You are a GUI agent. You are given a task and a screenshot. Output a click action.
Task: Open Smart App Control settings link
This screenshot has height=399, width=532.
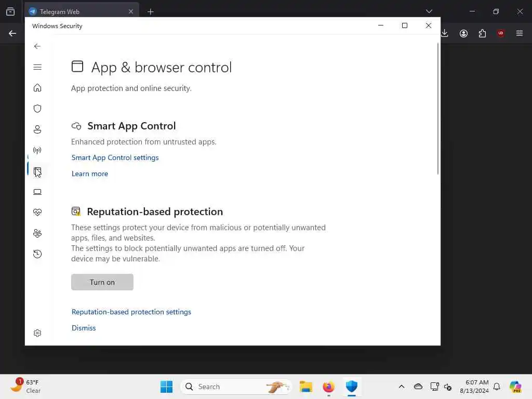click(x=115, y=157)
